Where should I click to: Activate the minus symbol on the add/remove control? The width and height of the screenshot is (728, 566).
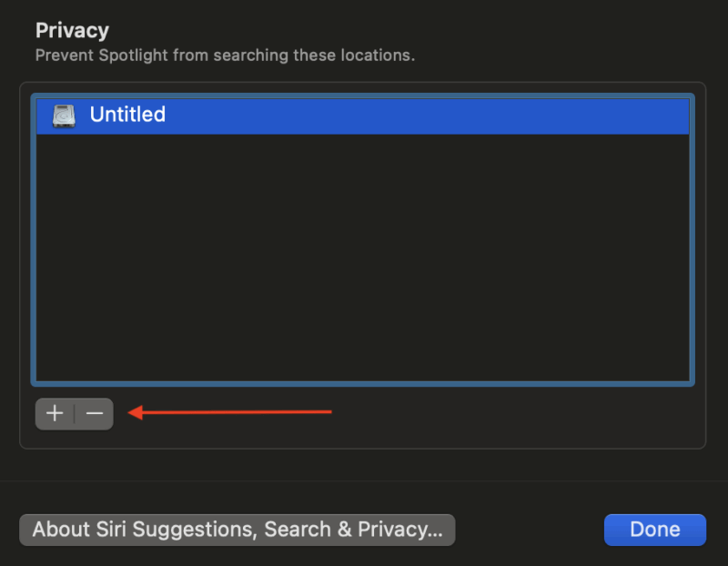click(93, 413)
